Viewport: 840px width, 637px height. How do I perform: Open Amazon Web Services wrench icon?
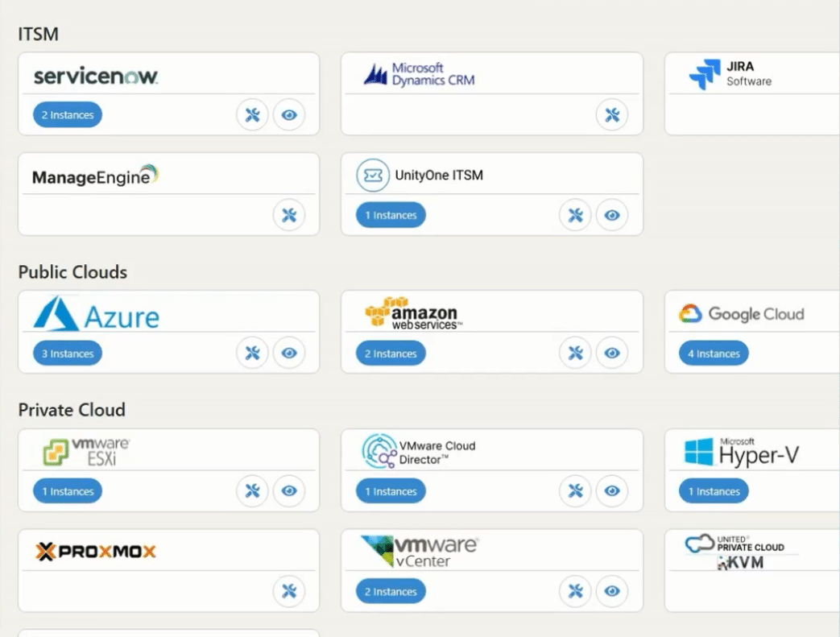coord(575,353)
